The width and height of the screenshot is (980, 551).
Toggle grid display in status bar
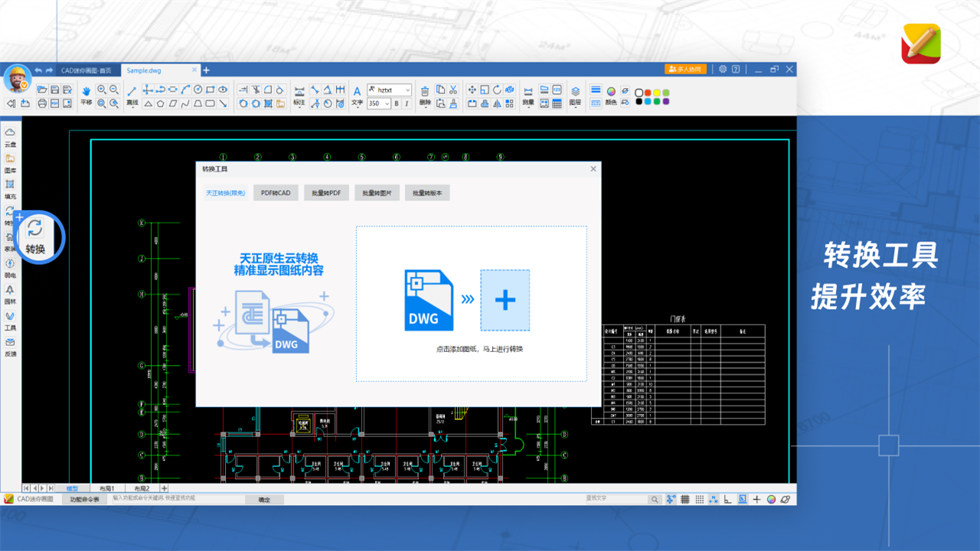tap(685, 499)
